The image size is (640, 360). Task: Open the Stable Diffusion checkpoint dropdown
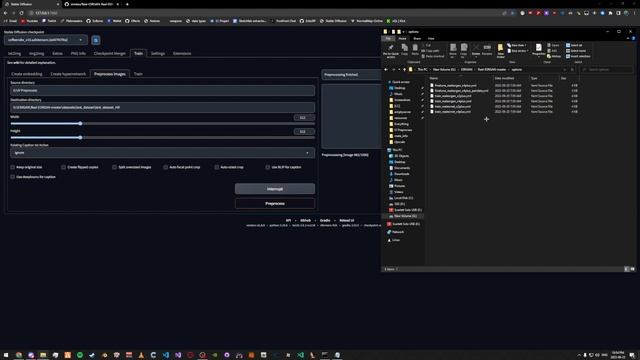click(x=46, y=40)
